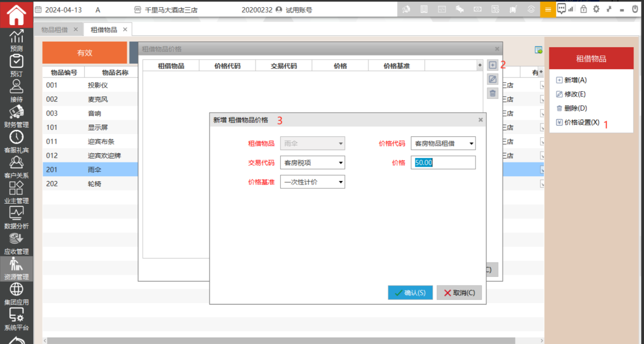The height and width of the screenshot is (344, 644).
Task: Click the add price icon in price dialog
Action: tap(492, 65)
